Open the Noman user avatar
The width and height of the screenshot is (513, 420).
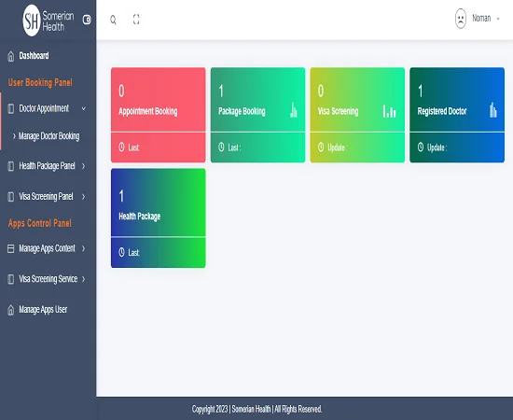461,19
